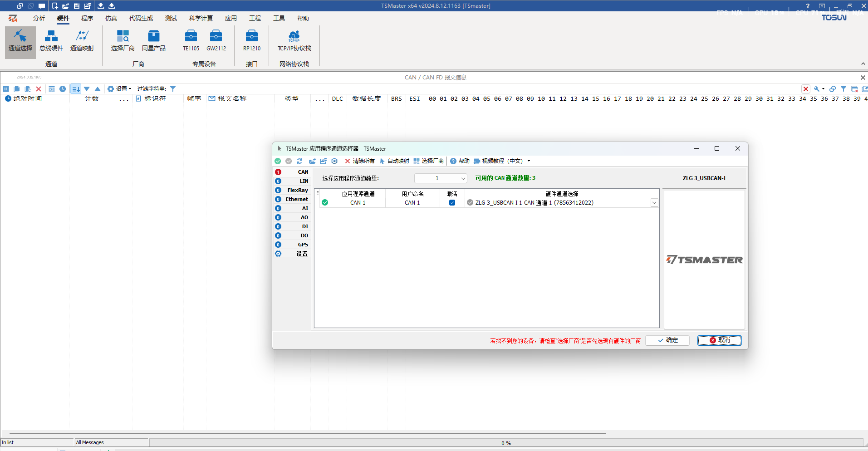Click the comment bubble icon in title bar
The image size is (868, 451).
(x=42, y=6)
